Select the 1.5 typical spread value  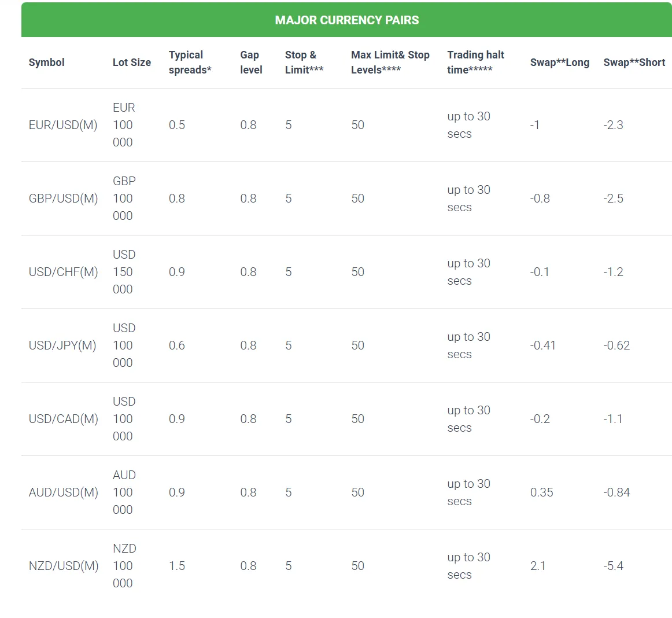coord(177,566)
